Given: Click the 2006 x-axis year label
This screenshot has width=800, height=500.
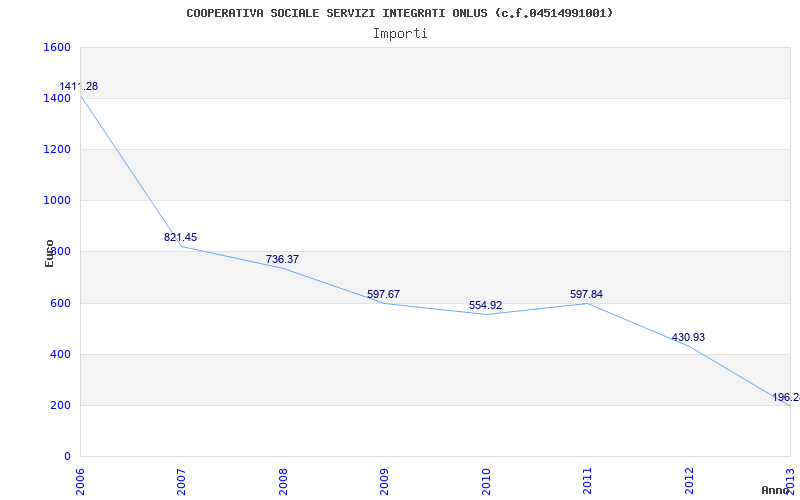Looking at the screenshot, I should [x=80, y=482].
